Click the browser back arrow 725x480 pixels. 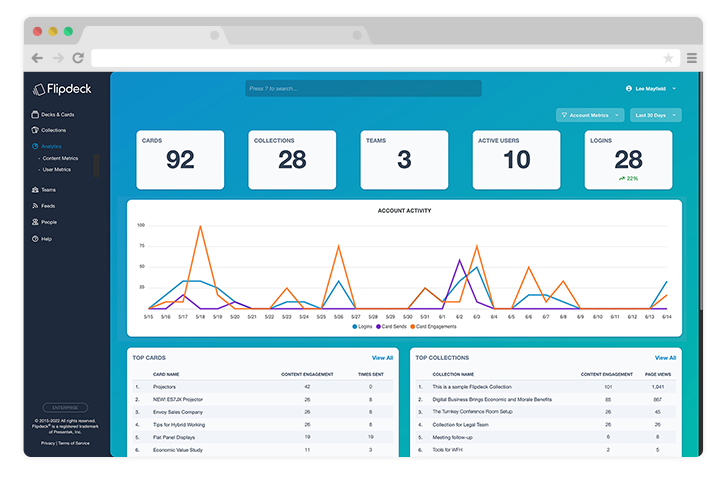pos(37,58)
